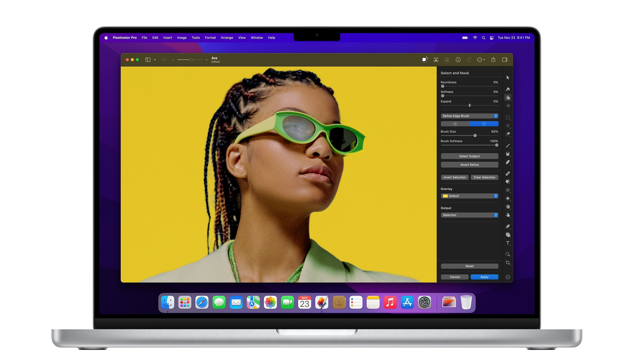Viewport: 634px width, 364px height.
Task: Select the Crop tool
Action: tap(508, 263)
